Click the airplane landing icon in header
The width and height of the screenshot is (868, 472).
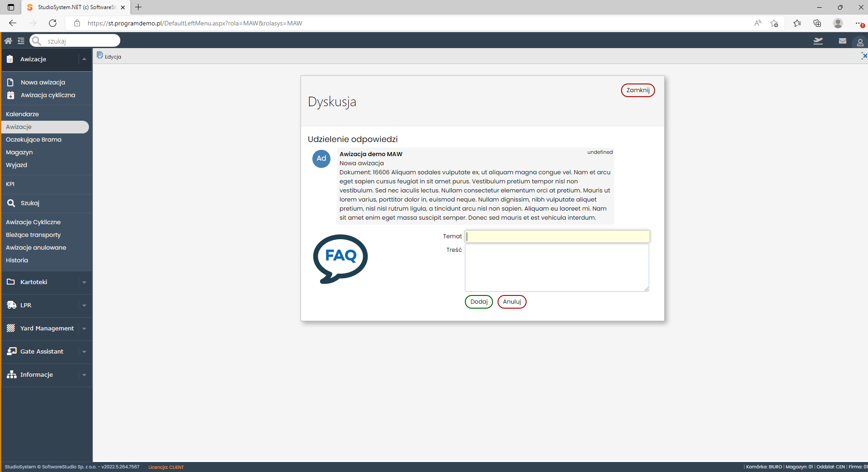pyautogui.click(x=818, y=41)
